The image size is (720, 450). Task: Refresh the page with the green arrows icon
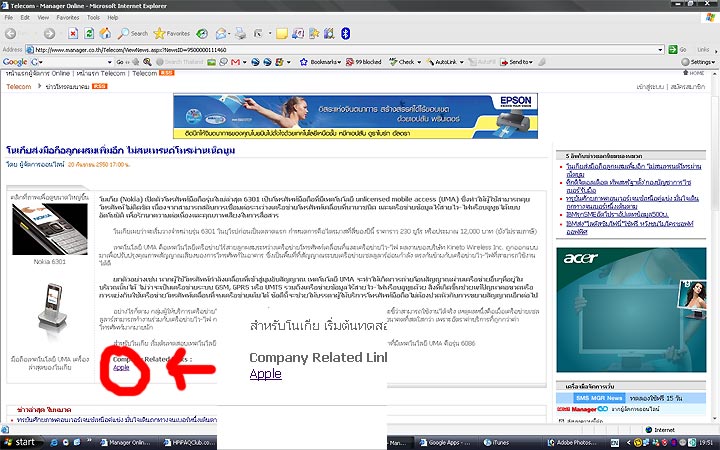pos(89,33)
